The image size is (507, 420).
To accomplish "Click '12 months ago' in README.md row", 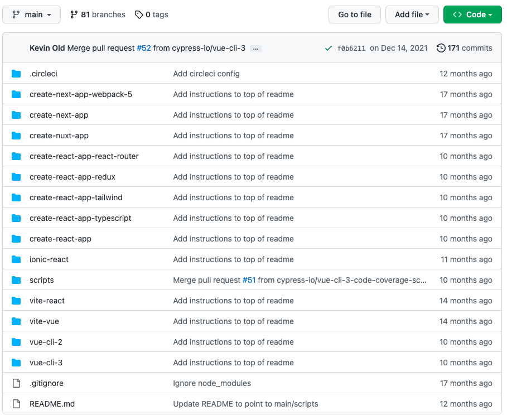I will point(466,404).
